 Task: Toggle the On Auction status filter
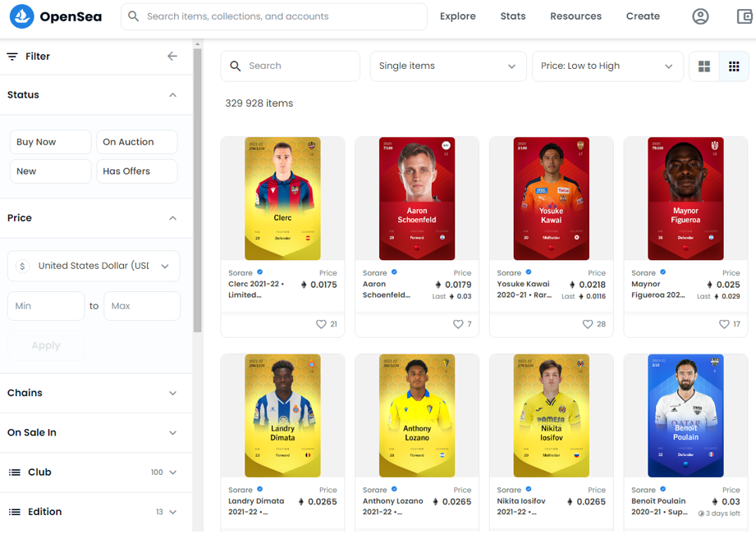tap(137, 142)
